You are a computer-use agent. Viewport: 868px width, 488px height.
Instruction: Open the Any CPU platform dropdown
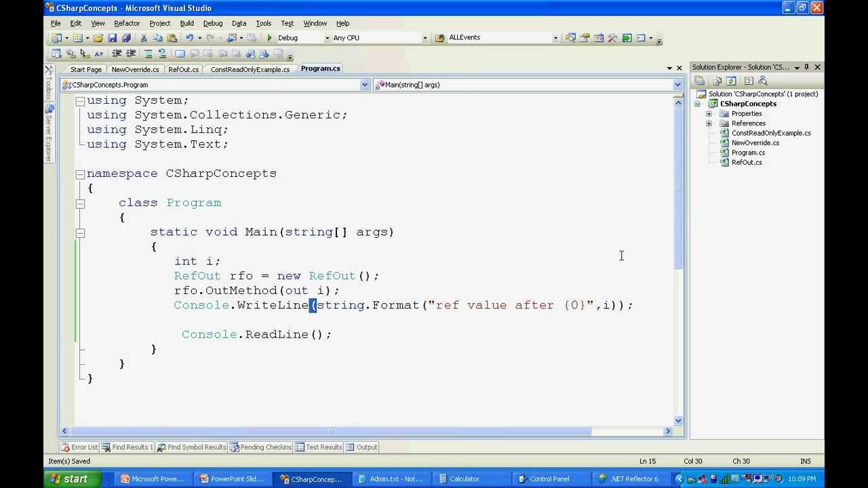coord(425,38)
